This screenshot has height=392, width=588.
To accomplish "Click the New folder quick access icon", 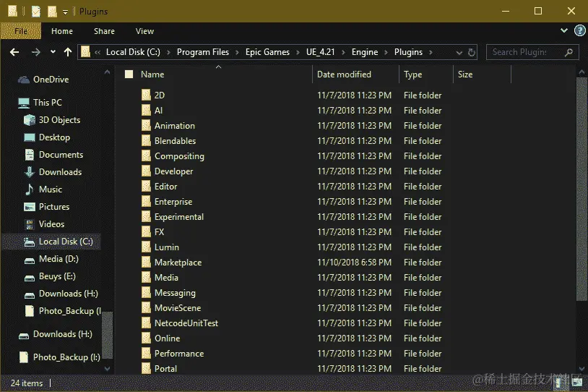I will [52, 12].
